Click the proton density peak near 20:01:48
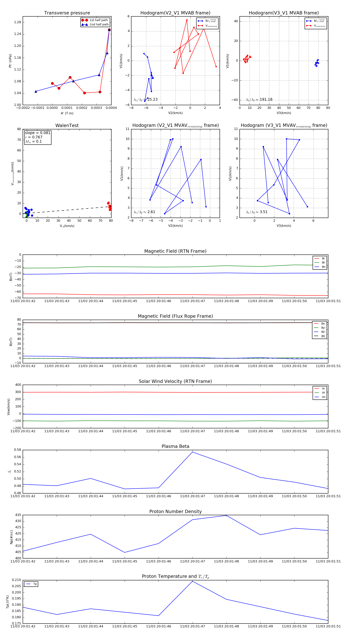351x644 pixels. point(226,516)
